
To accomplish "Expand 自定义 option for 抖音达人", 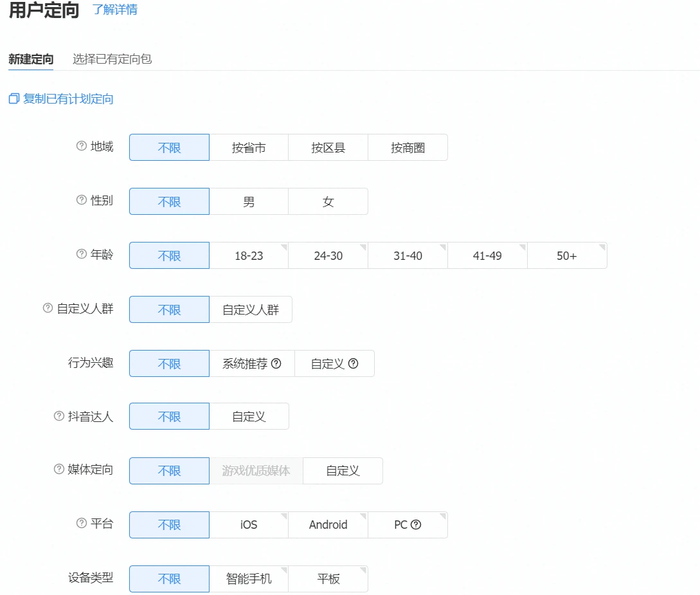I will [x=249, y=417].
